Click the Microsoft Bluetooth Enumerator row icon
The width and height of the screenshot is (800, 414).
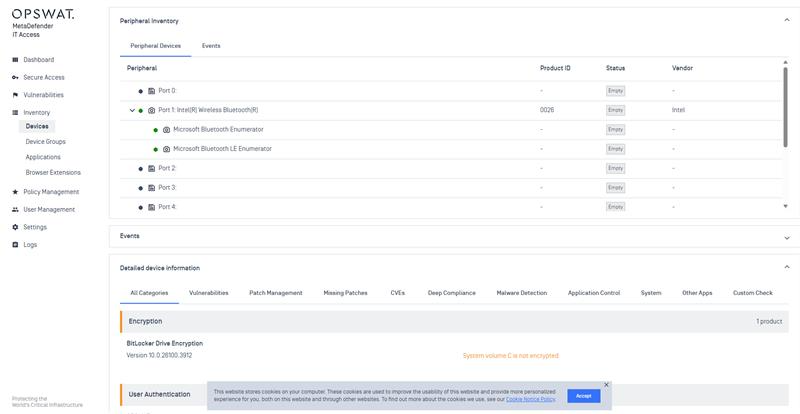pos(166,130)
